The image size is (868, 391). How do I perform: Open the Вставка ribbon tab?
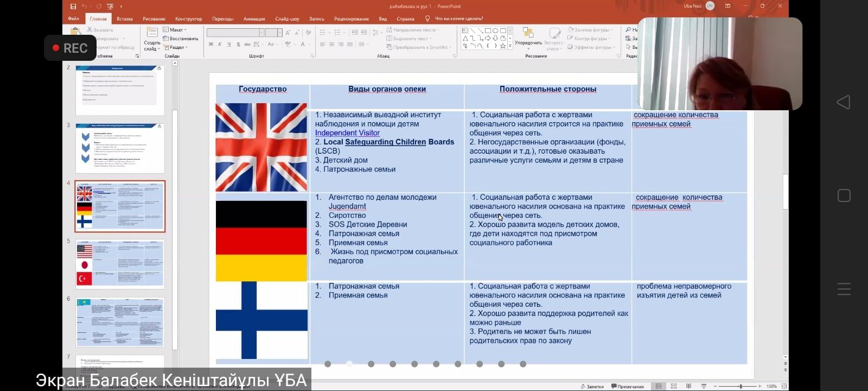point(124,18)
